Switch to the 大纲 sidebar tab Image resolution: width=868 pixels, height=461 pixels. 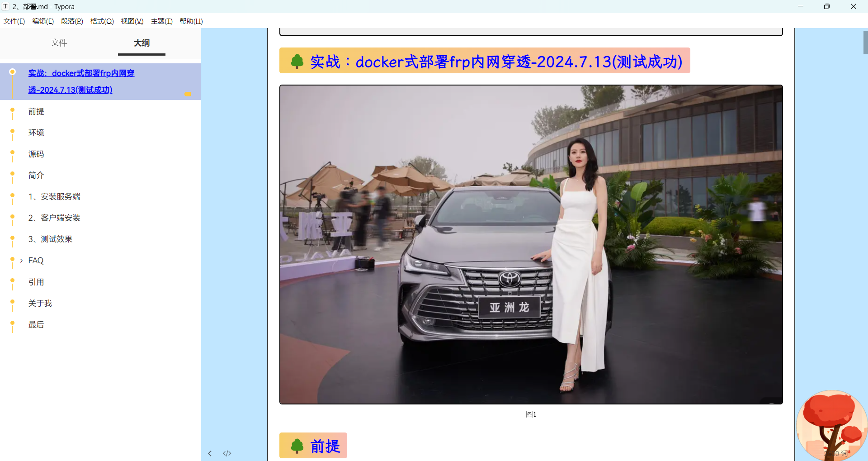[x=142, y=43]
